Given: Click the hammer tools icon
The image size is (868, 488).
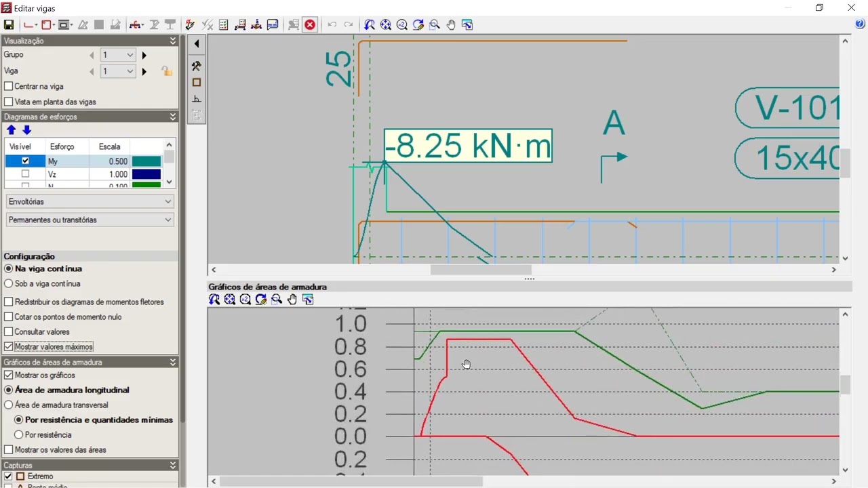Looking at the screenshot, I should point(197,66).
